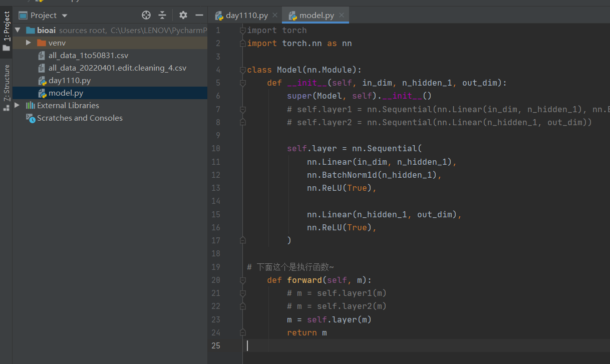This screenshot has height=364, width=610.
Task: Select day1110.py in project tree
Action: (x=110, y=81)
